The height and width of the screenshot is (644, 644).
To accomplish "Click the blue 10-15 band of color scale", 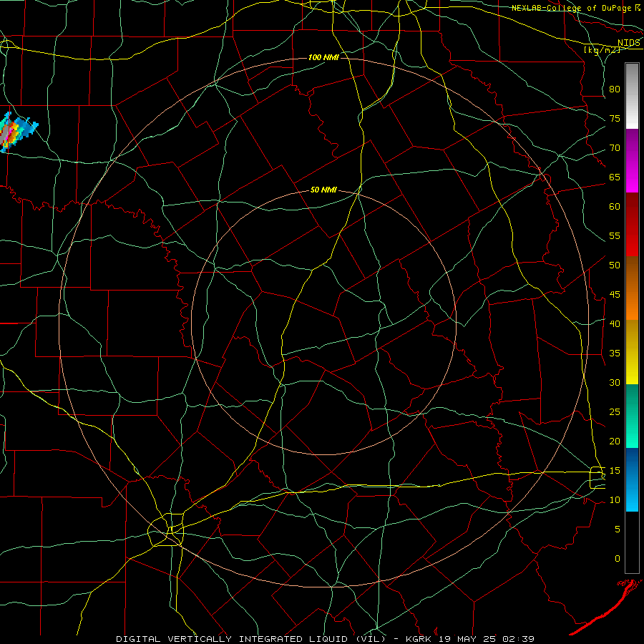I will coord(632,479).
